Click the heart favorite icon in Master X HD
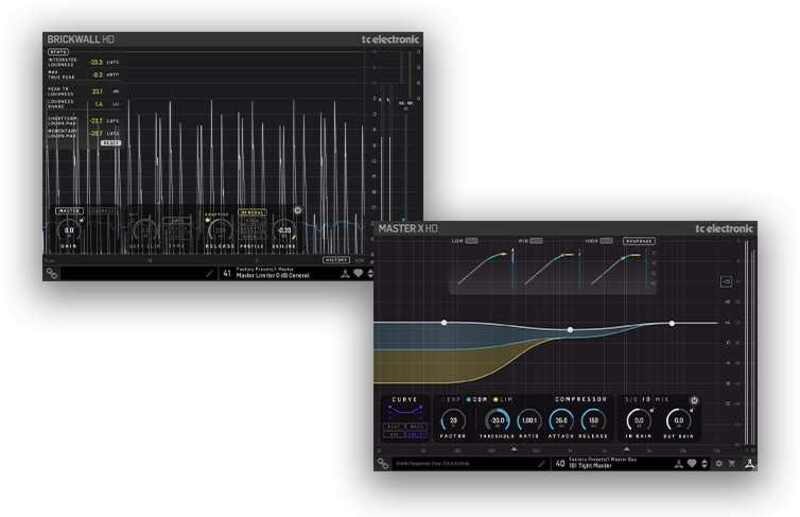The height and width of the screenshot is (517, 800). pyautogui.click(x=692, y=464)
